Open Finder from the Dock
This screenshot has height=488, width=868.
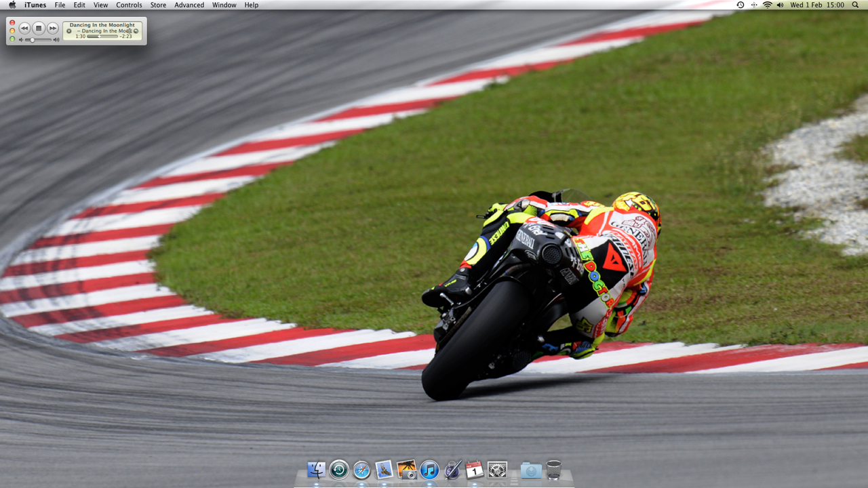316,470
